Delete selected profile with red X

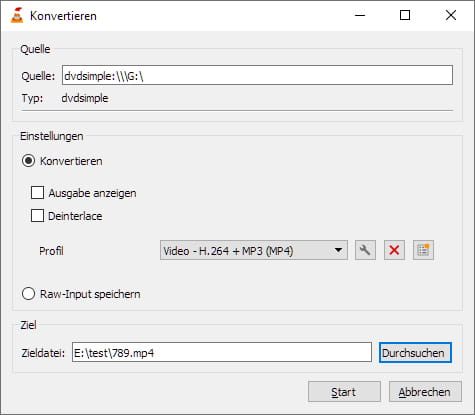click(394, 250)
